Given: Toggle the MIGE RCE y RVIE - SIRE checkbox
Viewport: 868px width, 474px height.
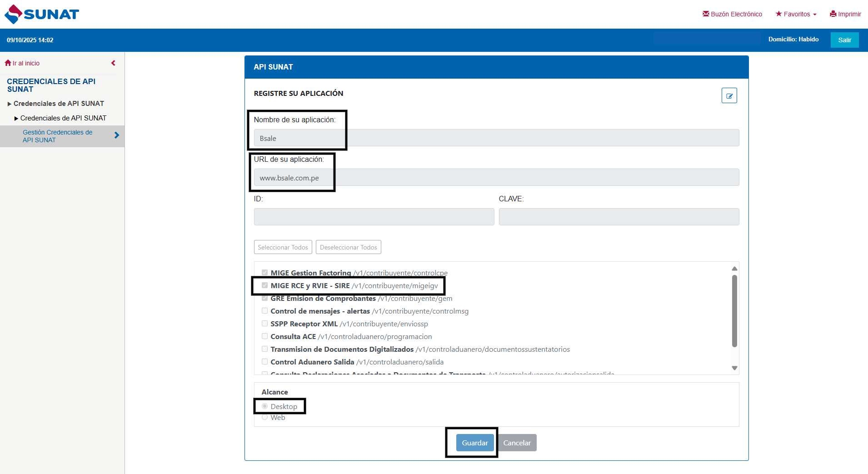Looking at the screenshot, I should point(264,285).
